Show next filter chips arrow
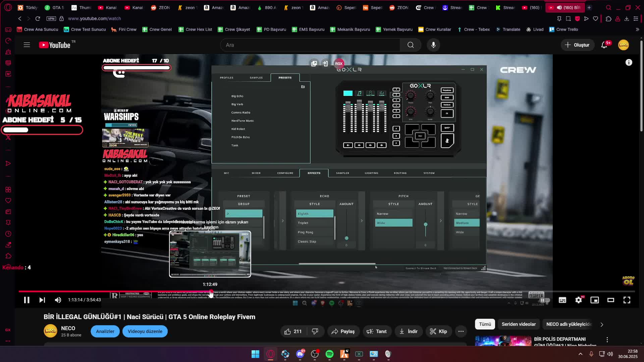 pyautogui.click(x=602, y=324)
